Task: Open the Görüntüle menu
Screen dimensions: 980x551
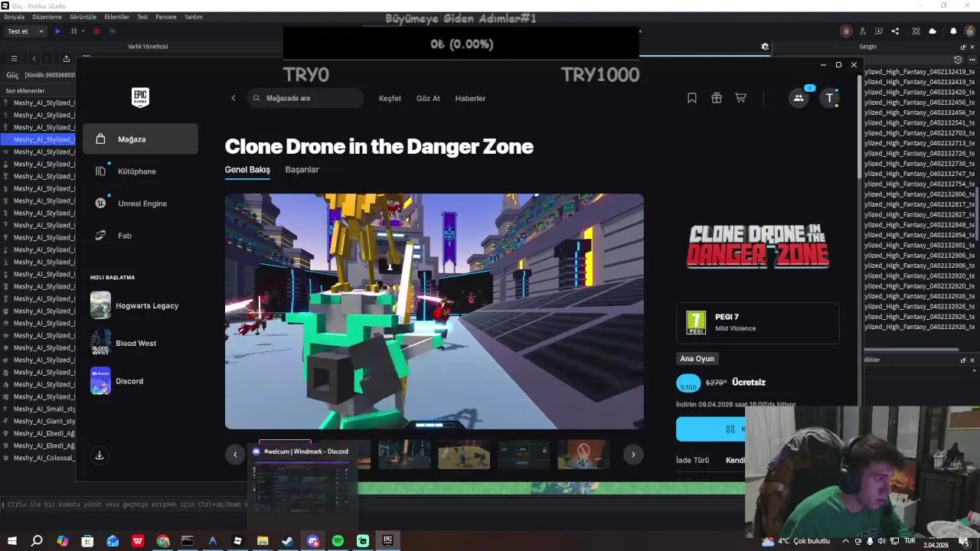Action: point(83,17)
